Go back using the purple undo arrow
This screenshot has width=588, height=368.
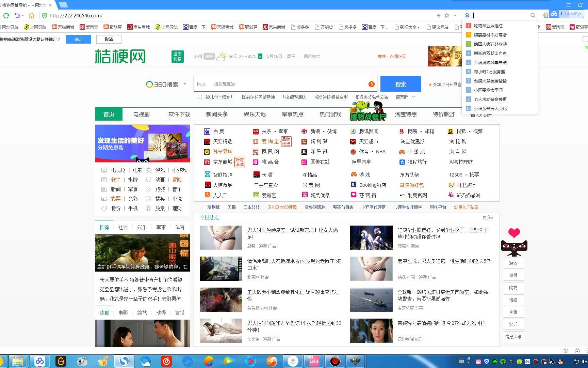point(17,15)
